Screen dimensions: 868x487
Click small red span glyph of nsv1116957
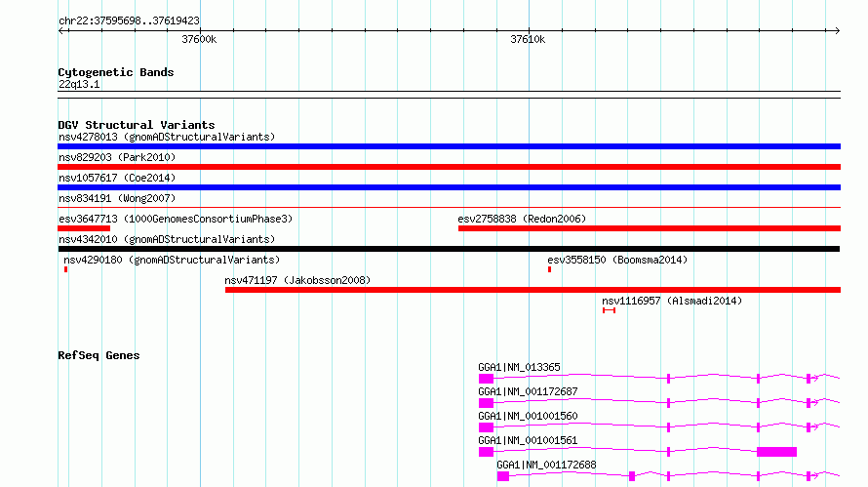(609, 310)
